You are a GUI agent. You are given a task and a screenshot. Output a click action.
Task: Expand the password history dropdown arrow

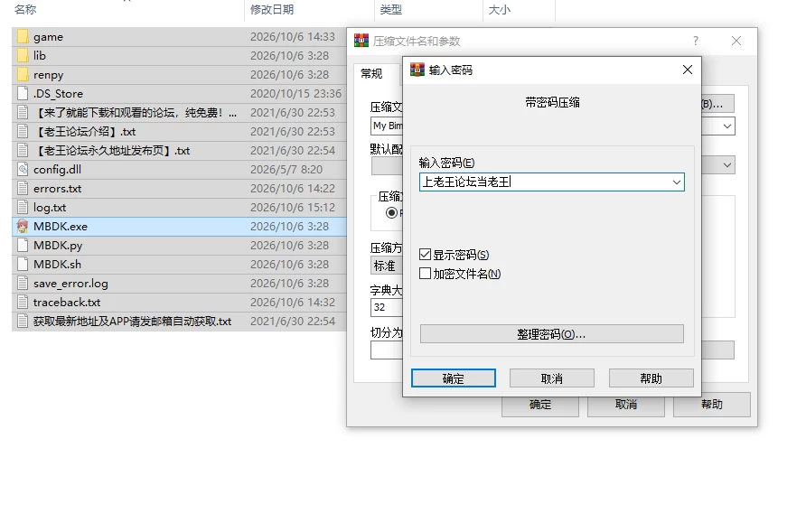click(x=677, y=182)
